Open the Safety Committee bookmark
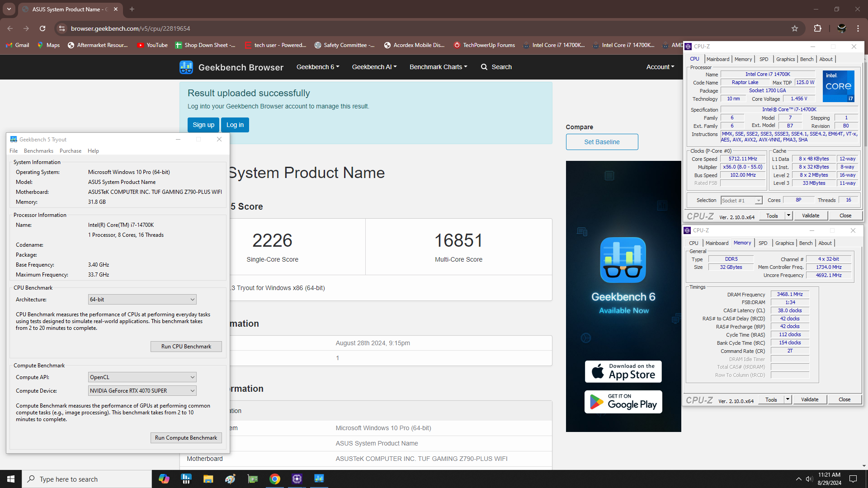The image size is (868, 488). pos(344,45)
